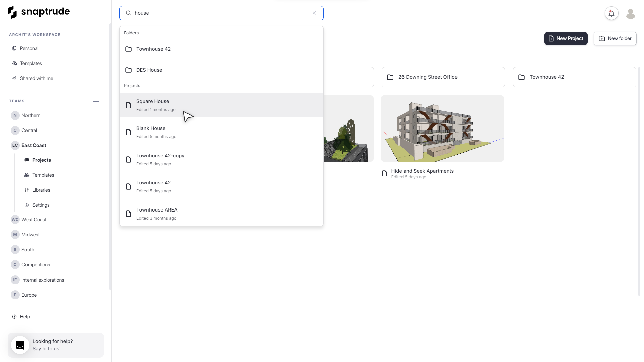Click the Settings gear icon

pyautogui.click(x=26, y=205)
